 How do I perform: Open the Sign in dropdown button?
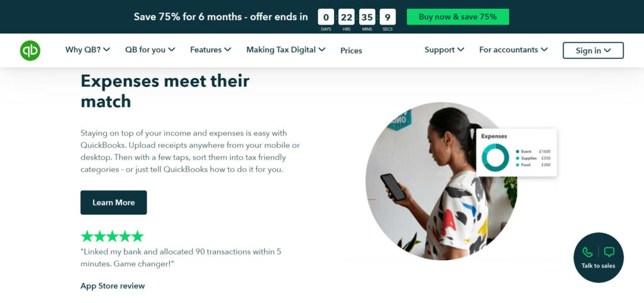coord(593,50)
